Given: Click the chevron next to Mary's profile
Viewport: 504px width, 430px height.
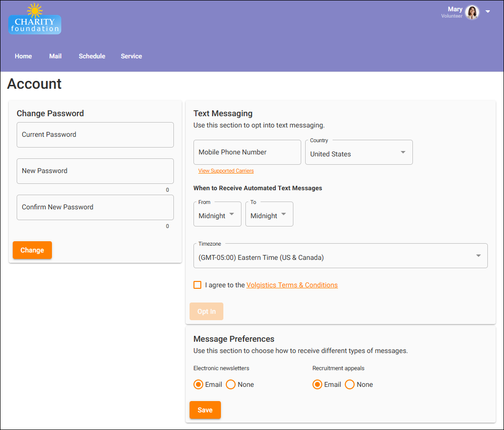Looking at the screenshot, I should point(488,11).
